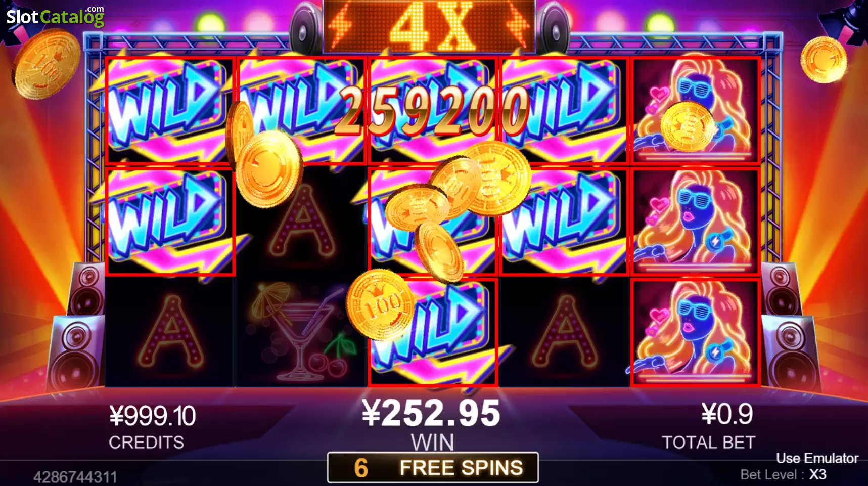Click the gold 100 coin
Viewport: 868px width, 486px height.
[x=380, y=303]
